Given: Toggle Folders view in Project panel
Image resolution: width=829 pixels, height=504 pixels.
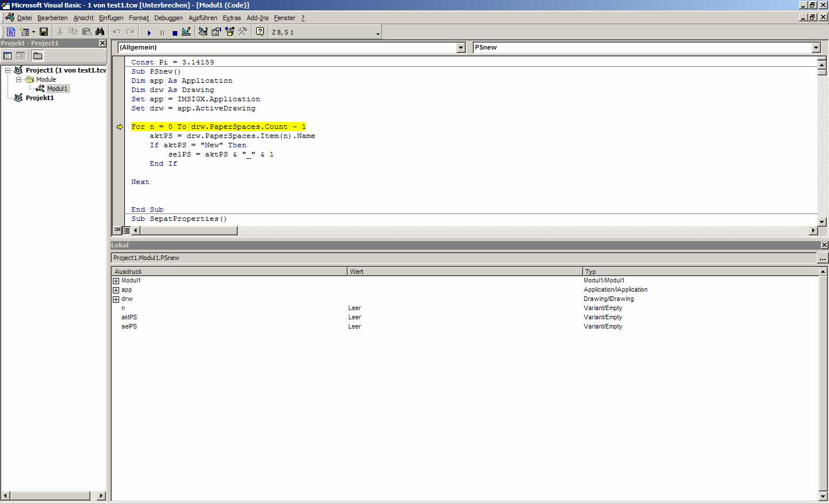Looking at the screenshot, I should coord(37,56).
